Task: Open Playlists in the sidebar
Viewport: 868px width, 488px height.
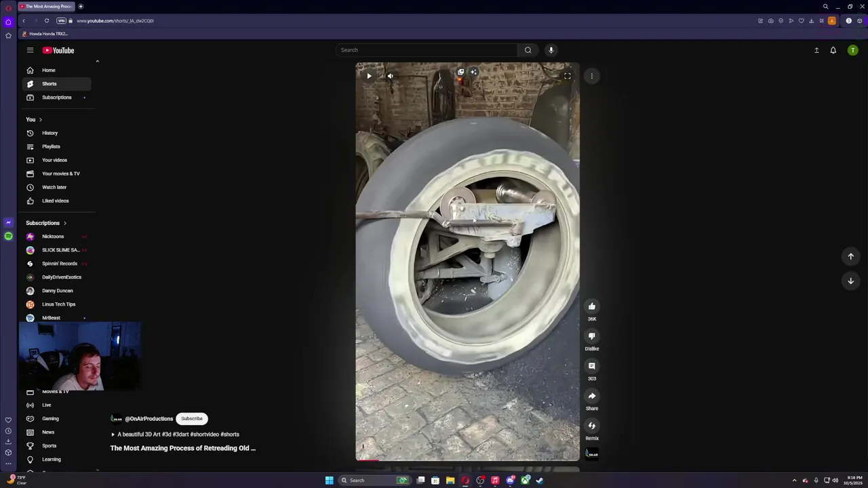Action: pos(57,146)
